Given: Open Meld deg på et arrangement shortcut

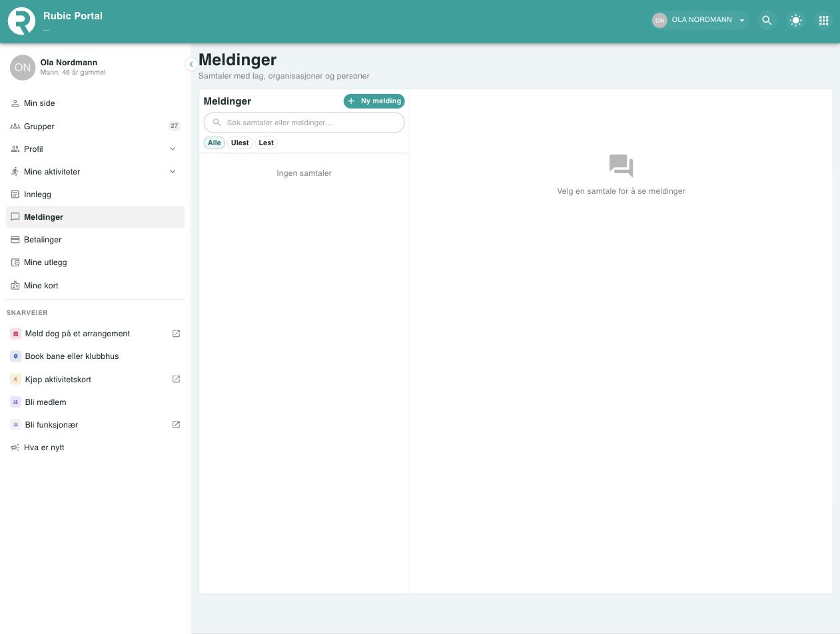Looking at the screenshot, I should 95,334.
